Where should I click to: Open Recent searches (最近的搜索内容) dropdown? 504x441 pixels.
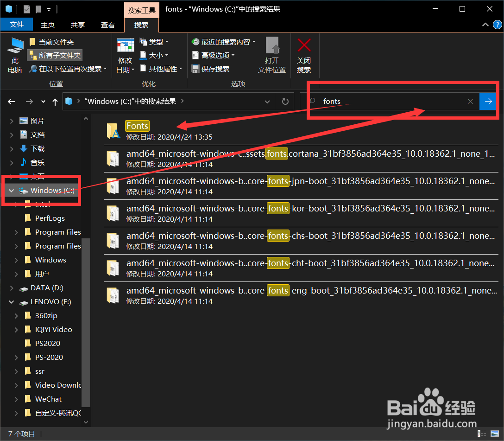coord(223,42)
